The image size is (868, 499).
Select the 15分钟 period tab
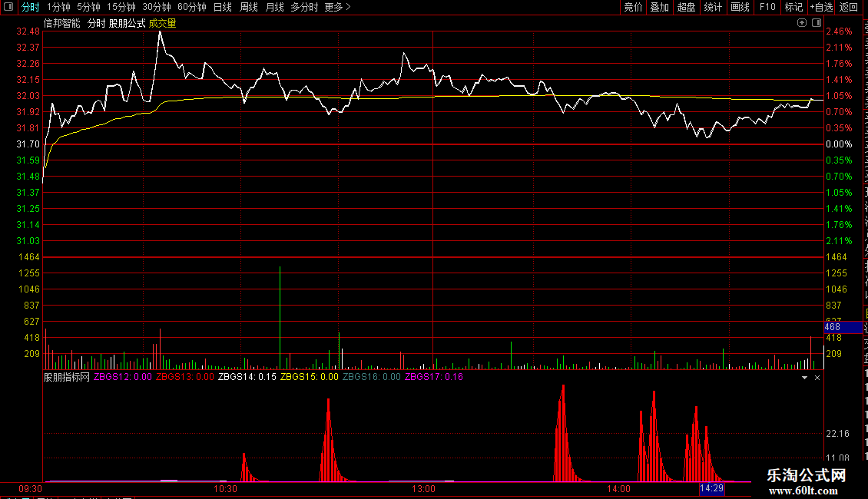(x=121, y=7)
